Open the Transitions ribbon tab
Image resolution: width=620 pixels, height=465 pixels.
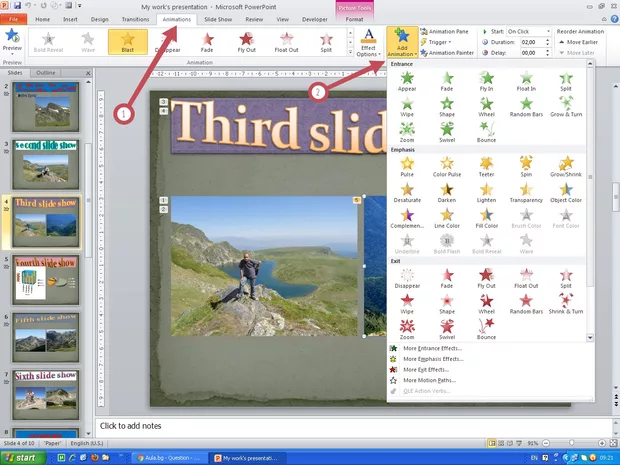click(134, 18)
